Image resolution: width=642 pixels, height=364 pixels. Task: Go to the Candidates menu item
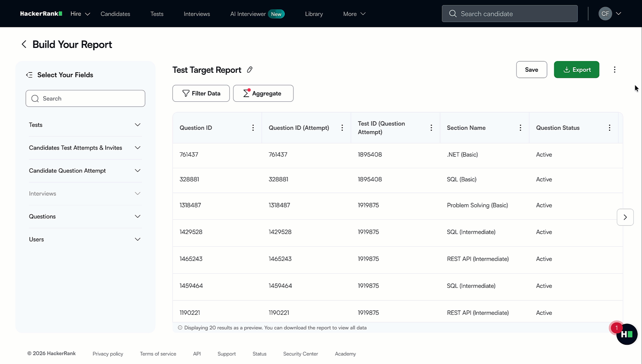click(x=115, y=14)
